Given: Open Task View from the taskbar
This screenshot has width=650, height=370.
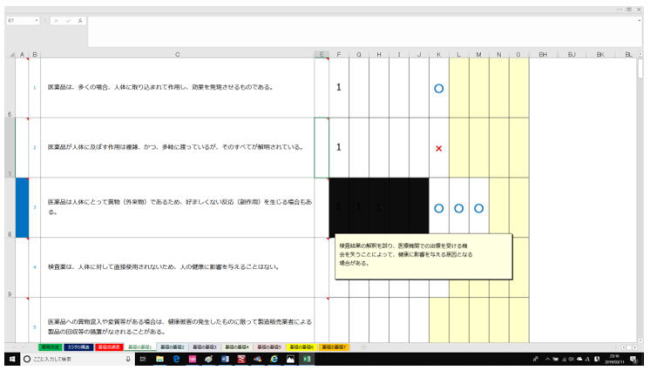Looking at the screenshot, I should click(x=143, y=359).
